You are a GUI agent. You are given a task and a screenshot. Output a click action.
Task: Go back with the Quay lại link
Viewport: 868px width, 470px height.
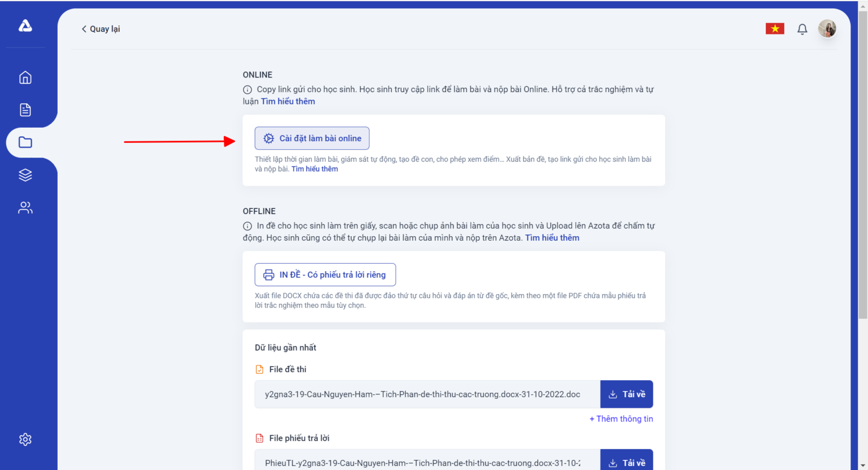(101, 29)
